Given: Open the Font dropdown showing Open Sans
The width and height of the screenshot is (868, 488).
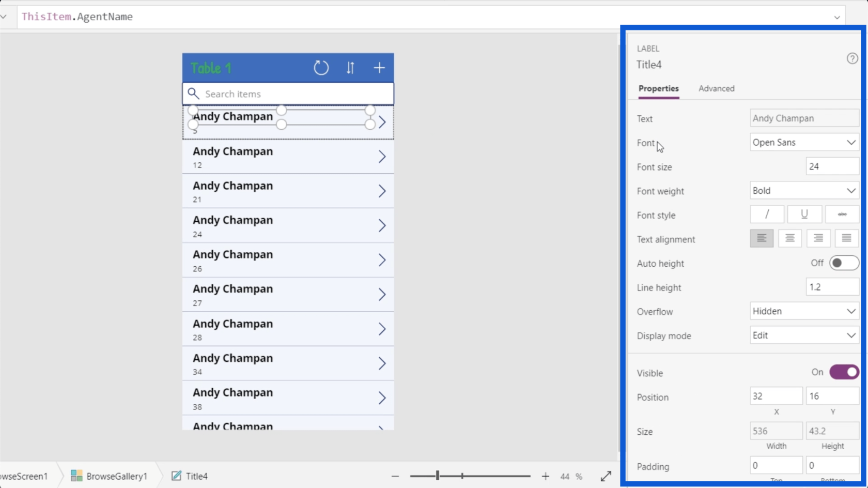Looking at the screenshot, I should pyautogui.click(x=804, y=143).
